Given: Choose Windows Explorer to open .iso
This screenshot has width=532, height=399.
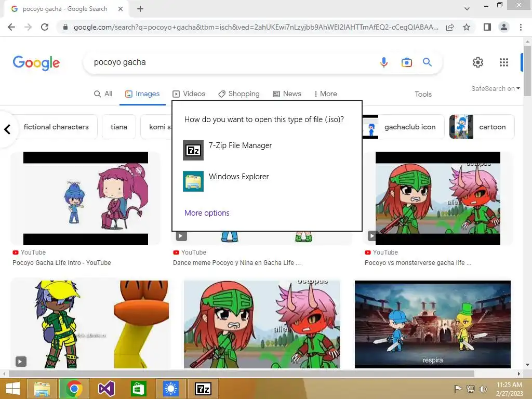Looking at the screenshot, I should coord(267,181).
